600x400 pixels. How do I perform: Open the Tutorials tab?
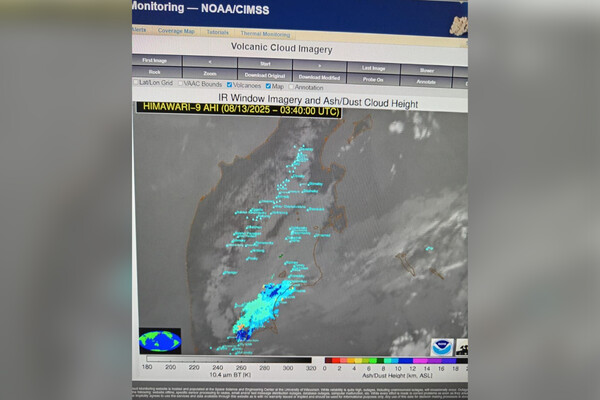click(217, 32)
